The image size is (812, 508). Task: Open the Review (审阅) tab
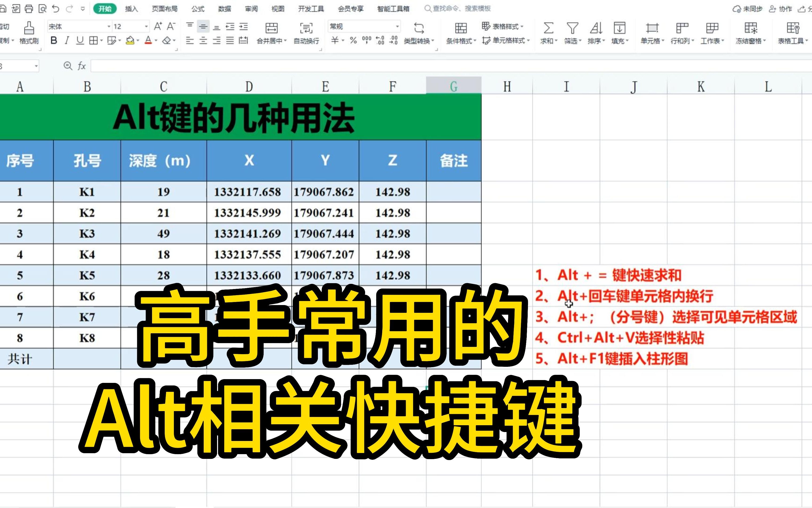(x=251, y=9)
